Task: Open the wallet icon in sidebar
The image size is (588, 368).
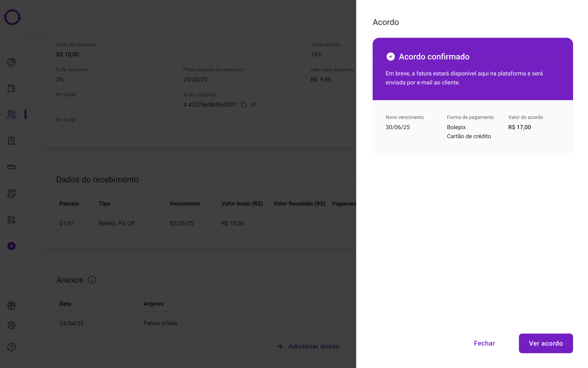Action: (11, 88)
